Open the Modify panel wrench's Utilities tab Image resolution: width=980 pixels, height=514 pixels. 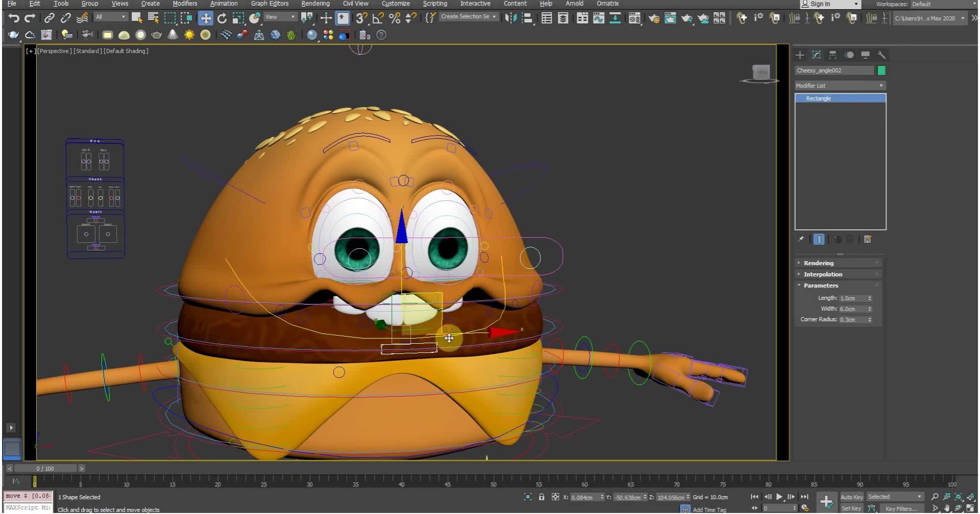click(881, 55)
